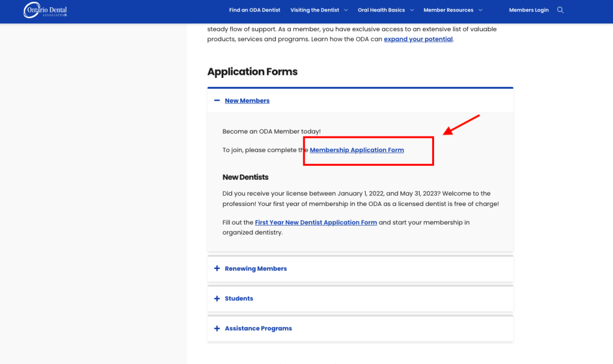
Task: Expand the Students plus icon
Action: coord(217,298)
